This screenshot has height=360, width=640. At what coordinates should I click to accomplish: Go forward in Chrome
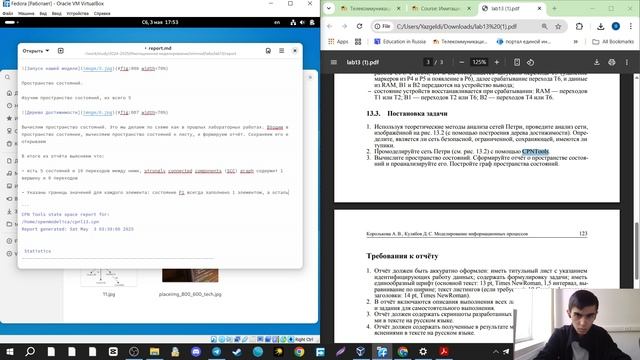click(x=344, y=26)
